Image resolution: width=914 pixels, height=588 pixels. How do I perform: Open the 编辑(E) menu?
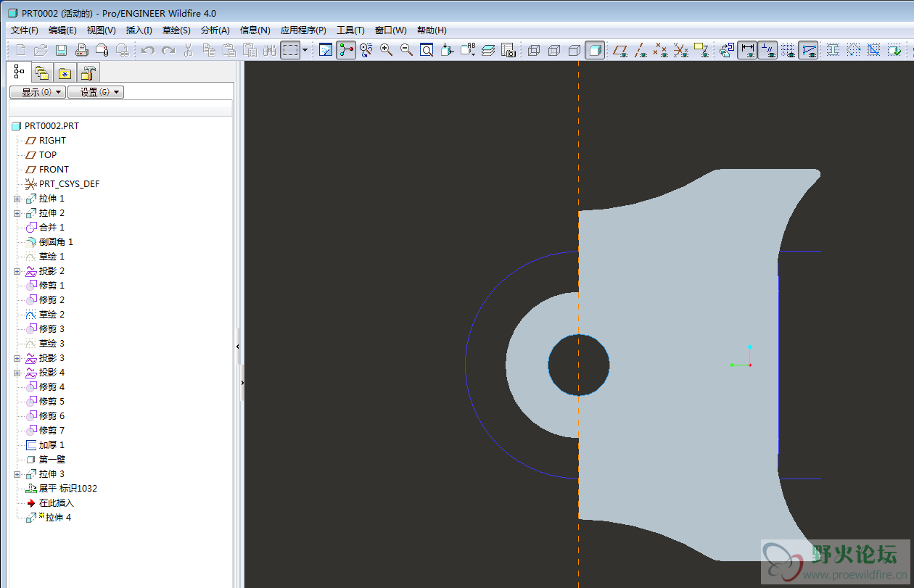tap(62, 30)
